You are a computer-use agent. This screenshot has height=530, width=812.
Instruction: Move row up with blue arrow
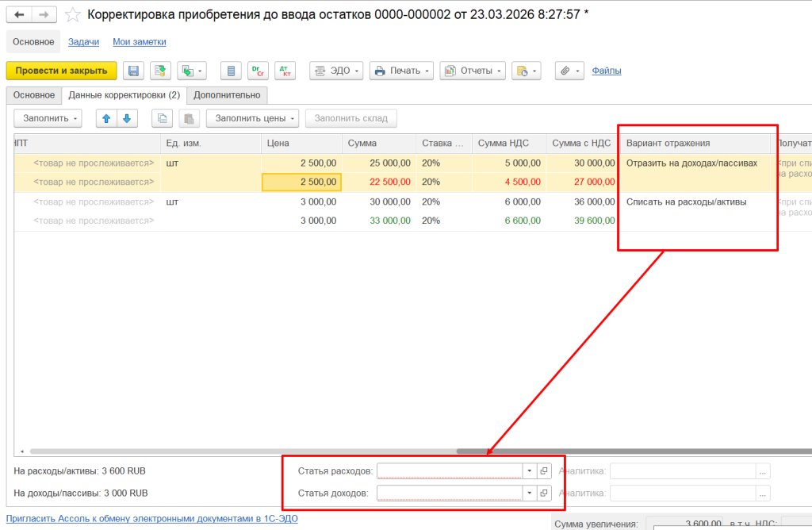pyautogui.click(x=106, y=118)
